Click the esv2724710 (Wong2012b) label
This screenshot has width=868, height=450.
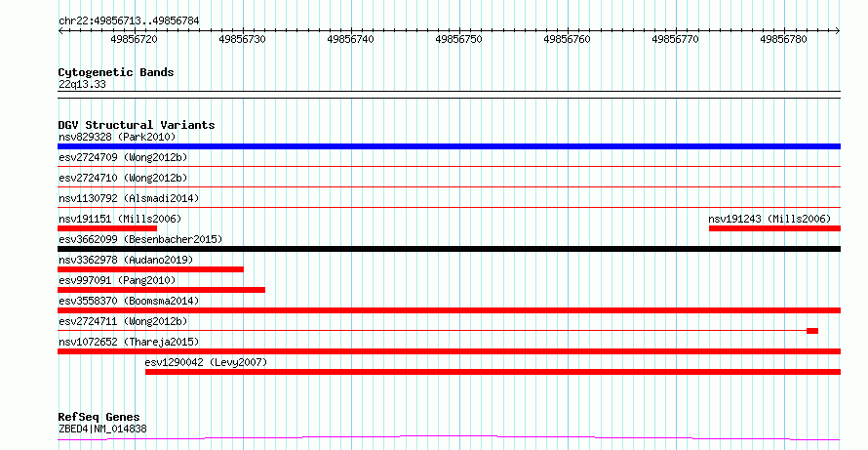[123, 178]
